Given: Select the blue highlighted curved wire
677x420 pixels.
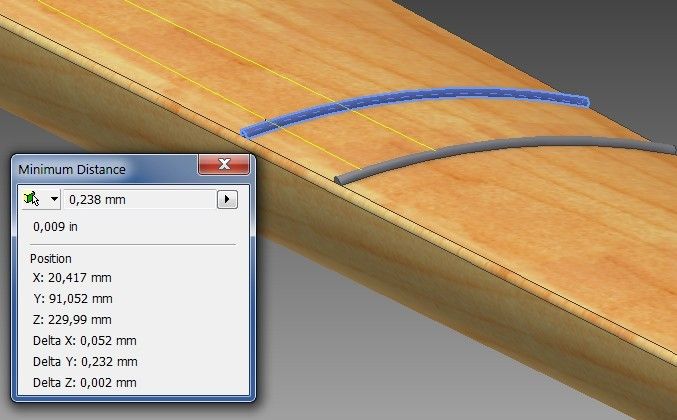Looking at the screenshot, I should pyautogui.click(x=420, y=102).
